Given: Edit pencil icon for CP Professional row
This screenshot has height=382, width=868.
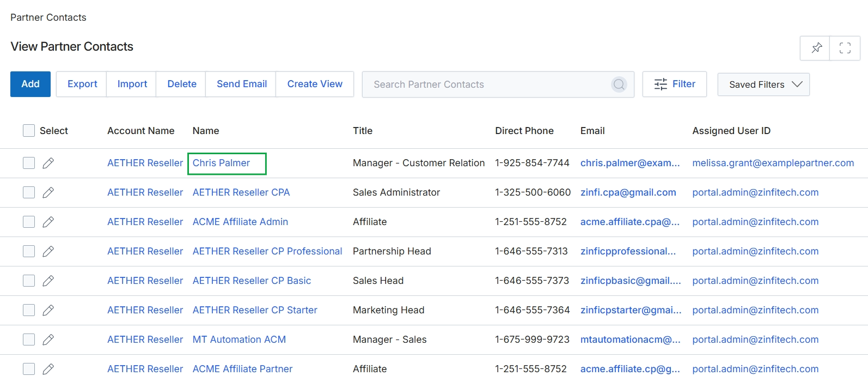Looking at the screenshot, I should point(48,251).
